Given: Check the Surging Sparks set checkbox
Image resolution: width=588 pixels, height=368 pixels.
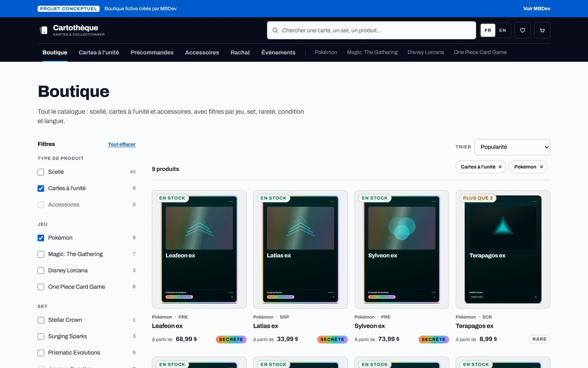Looking at the screenshot, I should coord(41,336).
